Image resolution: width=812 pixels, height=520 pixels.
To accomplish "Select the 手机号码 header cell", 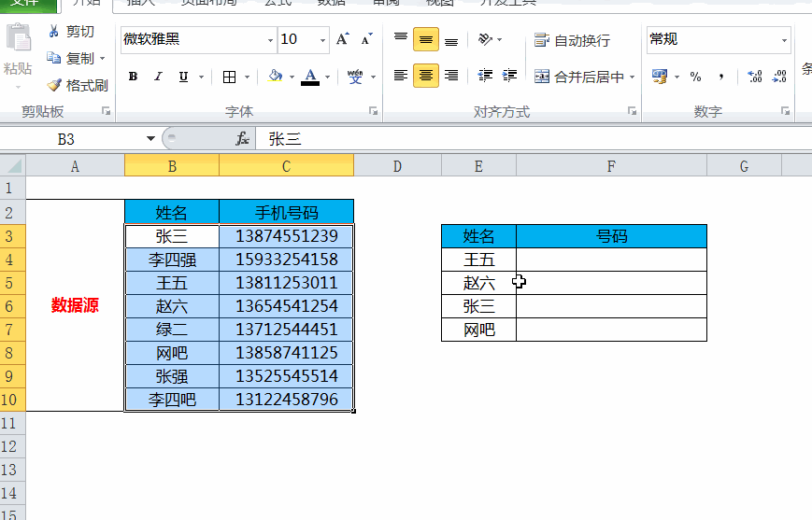I will (286, 212).
